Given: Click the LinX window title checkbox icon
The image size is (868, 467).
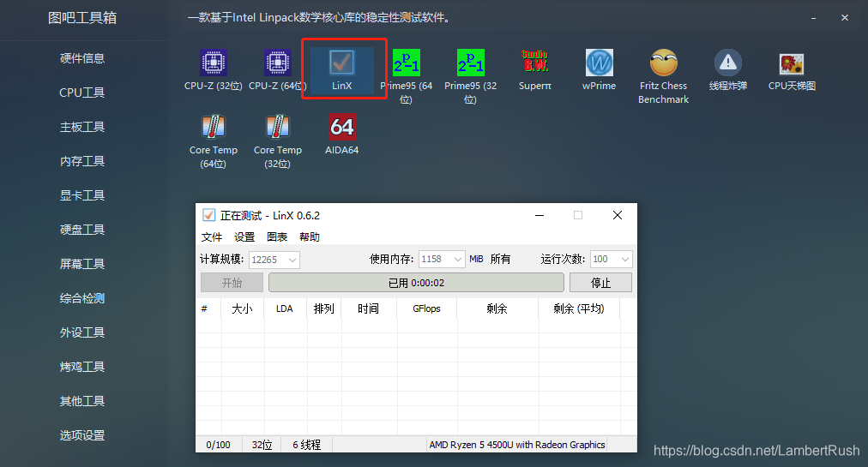Looking at the screenshot, I should [208, 215].
